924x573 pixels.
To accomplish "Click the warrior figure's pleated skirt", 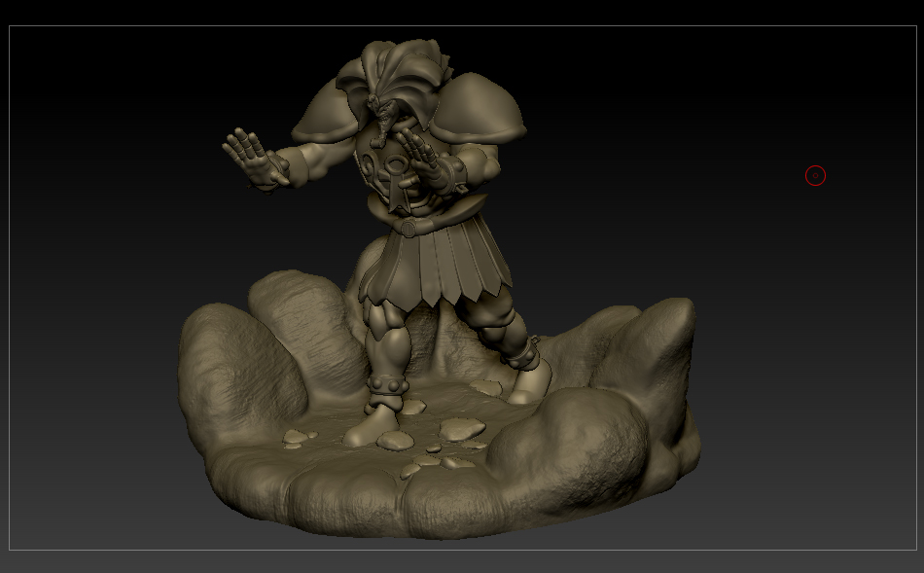I will (x=436, y=263).
